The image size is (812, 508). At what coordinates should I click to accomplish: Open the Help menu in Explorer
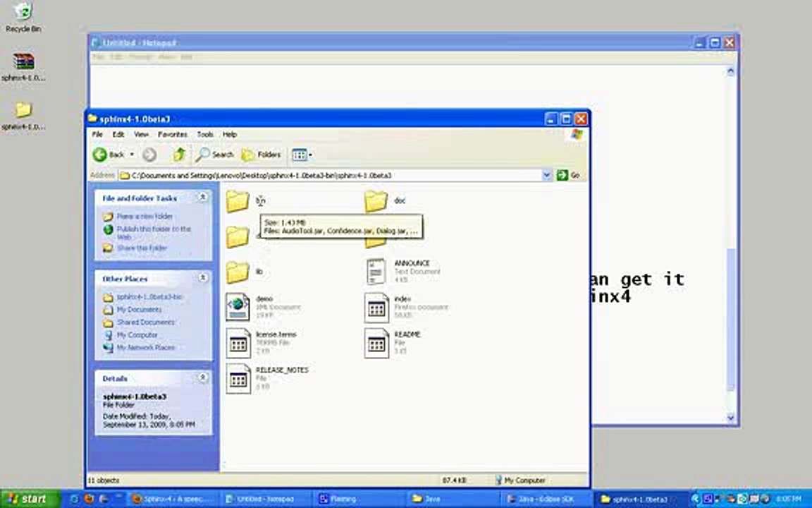point(229,134)
